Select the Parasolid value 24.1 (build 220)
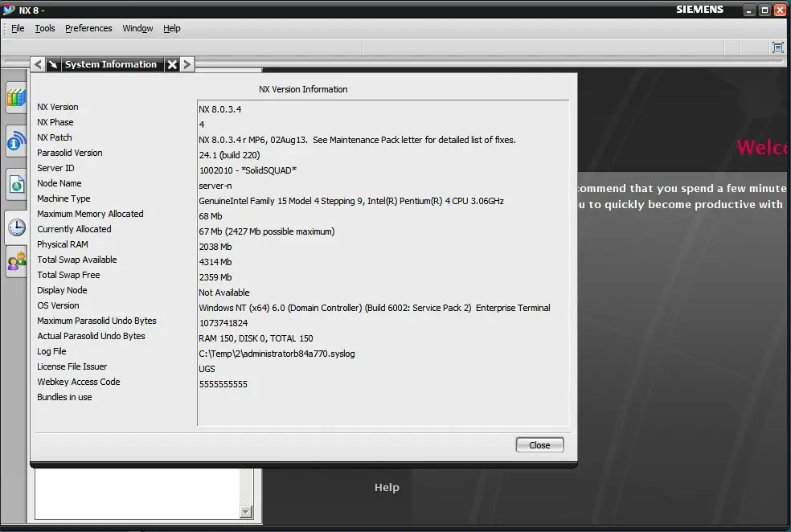Image resolution: width=791 pixels, height=532 pixels. tap(230, 155)
